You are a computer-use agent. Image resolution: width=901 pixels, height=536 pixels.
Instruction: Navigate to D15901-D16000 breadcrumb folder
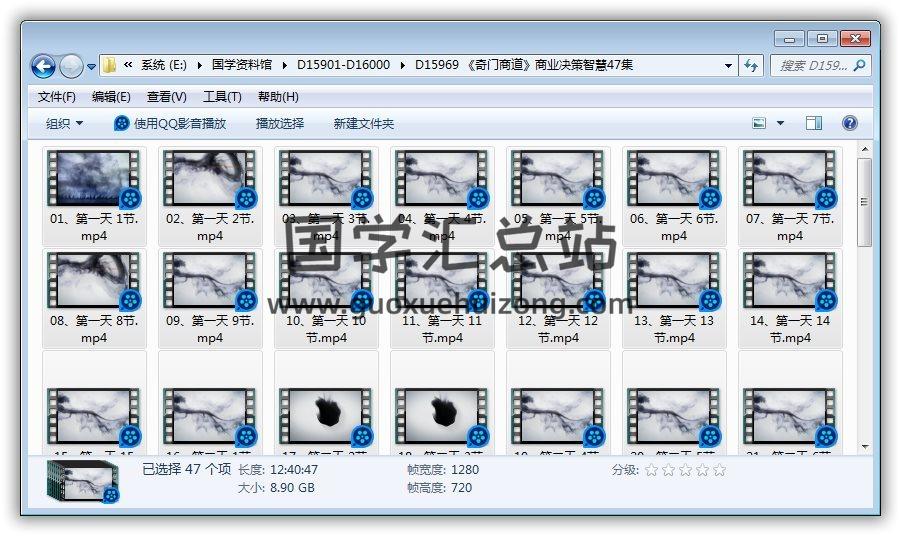point(343,65)
